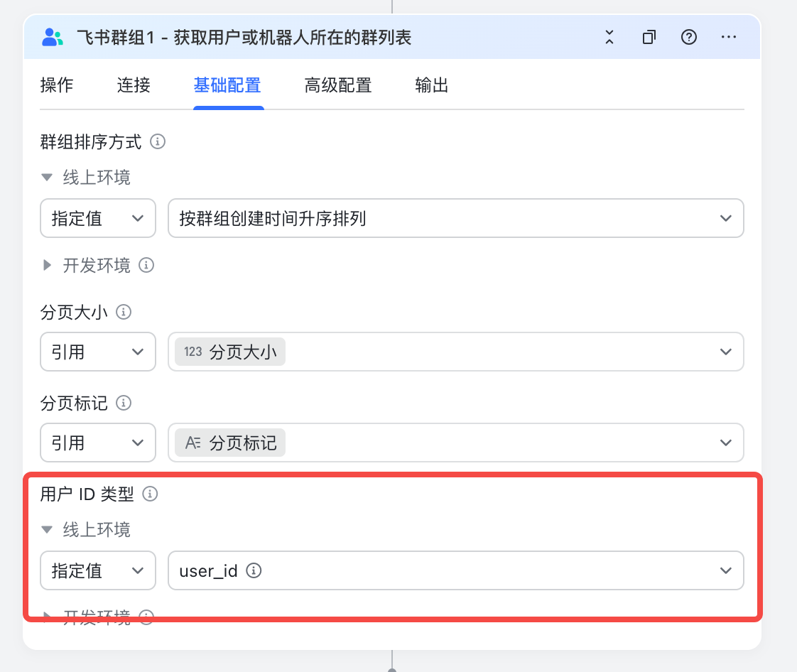
Task: Click the 分页大小 field label
Action: pyautogui.click(x=74, y=312)
